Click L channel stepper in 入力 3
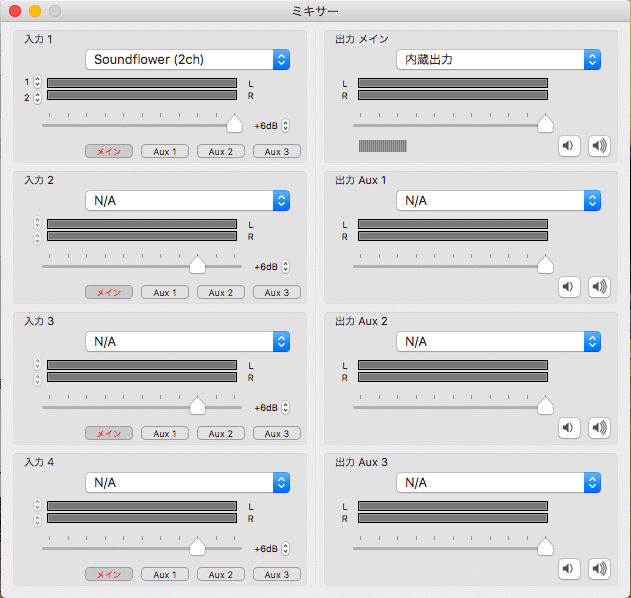 click(37, 364)
